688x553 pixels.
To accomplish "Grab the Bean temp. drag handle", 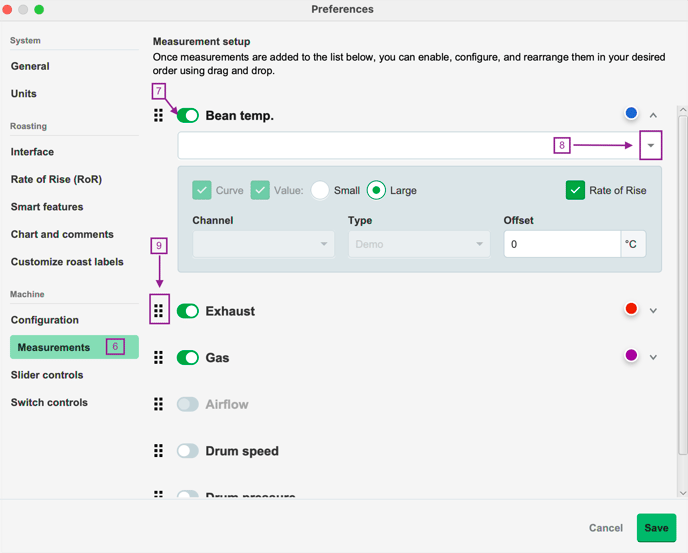I will (158, 115).
